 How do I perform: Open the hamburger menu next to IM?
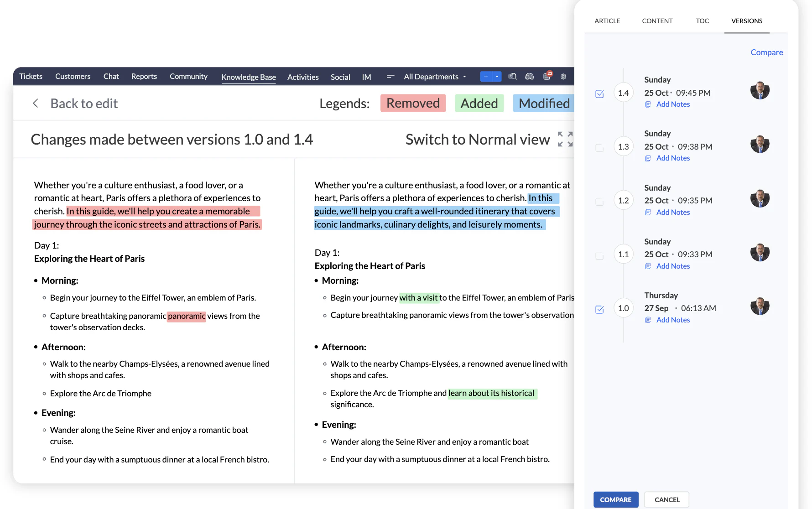click(390, 77)
